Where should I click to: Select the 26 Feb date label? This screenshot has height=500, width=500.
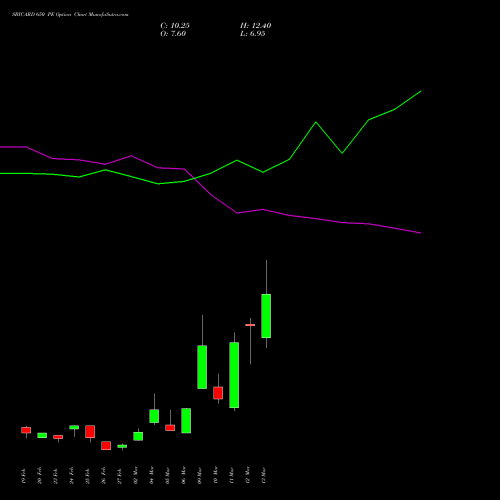click(x=104, y=476)
